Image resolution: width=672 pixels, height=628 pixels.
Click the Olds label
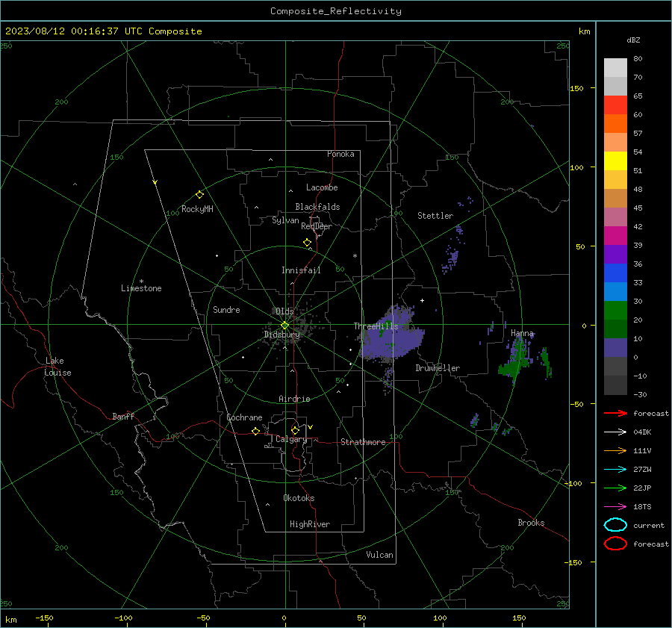coord(284,311)
